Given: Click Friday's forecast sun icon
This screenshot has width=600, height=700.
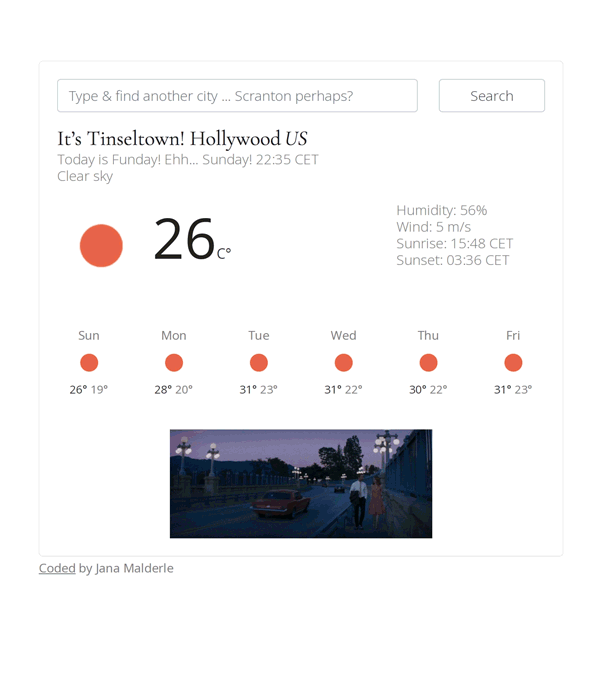Looking at the screenshot, I should [x=513, y=362].
